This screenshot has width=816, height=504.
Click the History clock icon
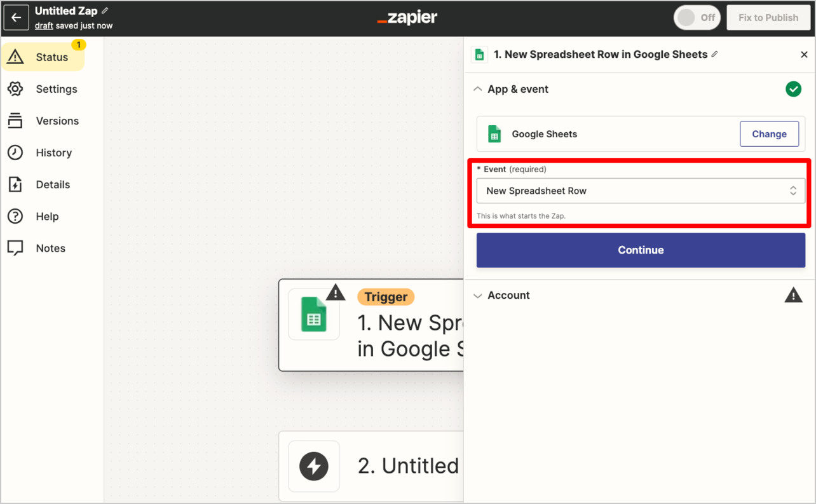coord(15,153)
